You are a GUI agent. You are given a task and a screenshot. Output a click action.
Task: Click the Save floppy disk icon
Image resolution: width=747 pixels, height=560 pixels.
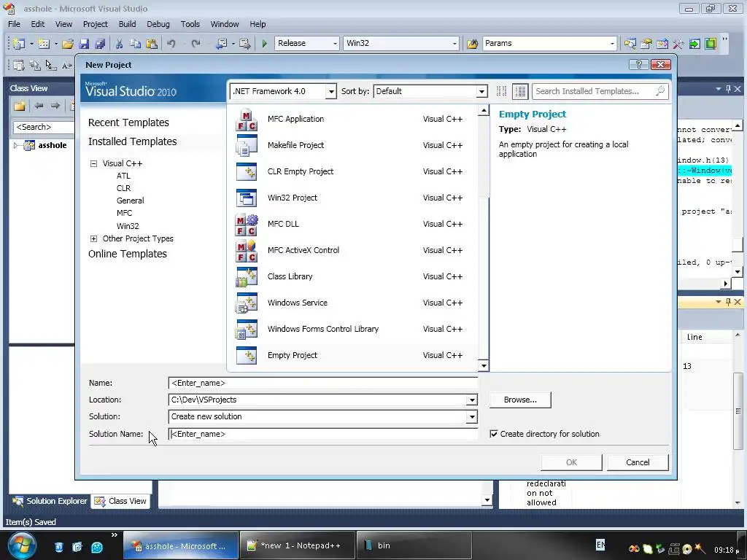click(x=84, y=43)
